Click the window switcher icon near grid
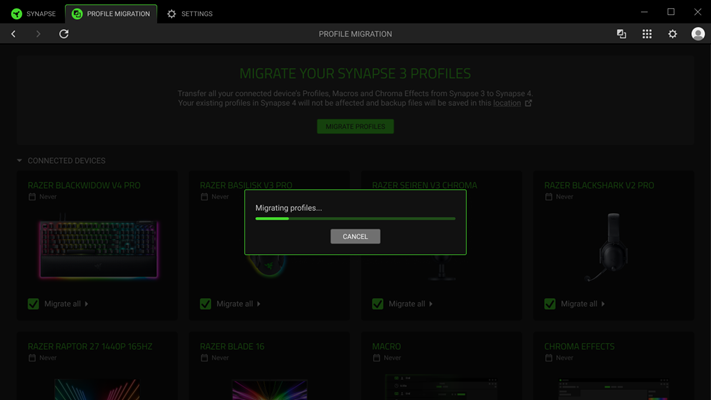 (x=621, y=34)
